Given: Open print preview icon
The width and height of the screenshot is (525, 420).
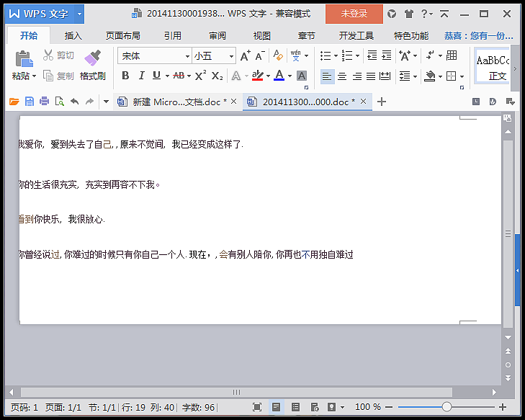Looking at the screenshot, I should (59, 102).
